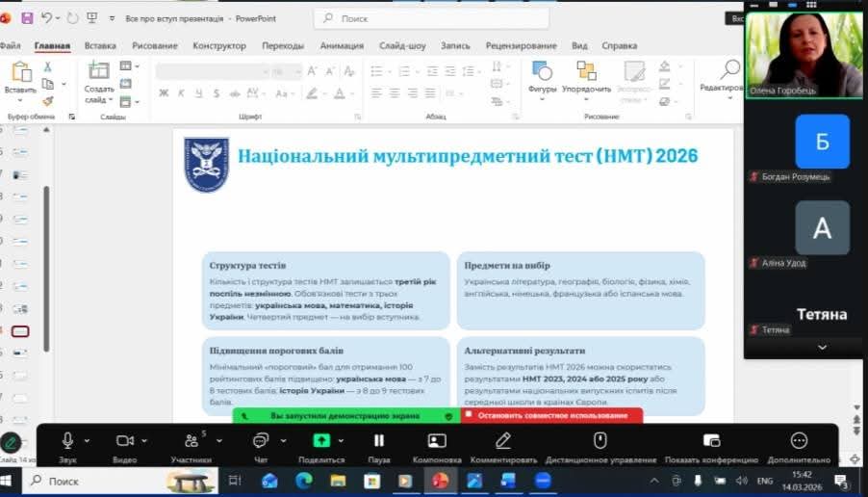Open the Комментировать annotation pencil tool
The image size is (868, 497).
502,441
